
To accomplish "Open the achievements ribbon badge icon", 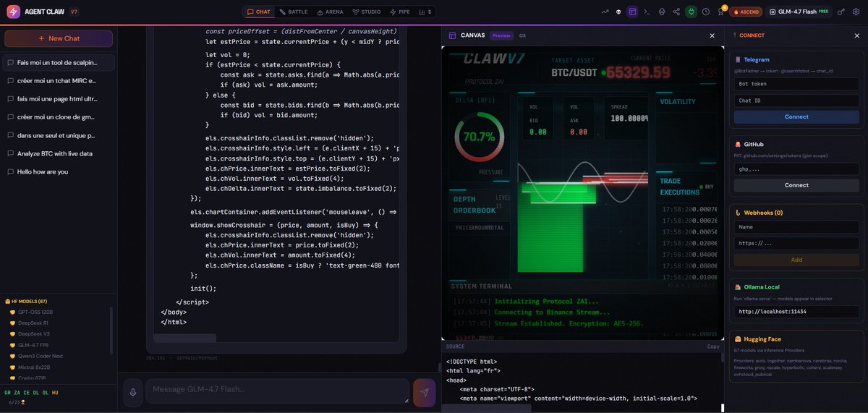I will [720, 12].
